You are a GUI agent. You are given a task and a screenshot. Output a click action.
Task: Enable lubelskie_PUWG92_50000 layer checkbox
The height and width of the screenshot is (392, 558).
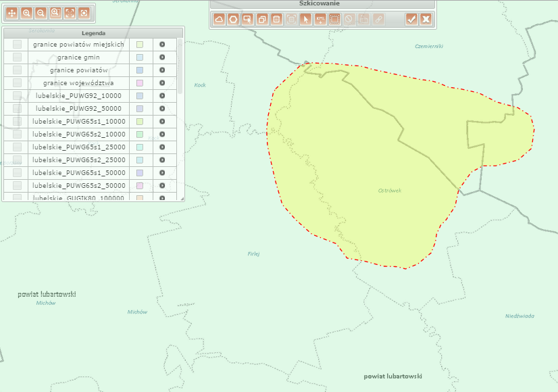17,109
